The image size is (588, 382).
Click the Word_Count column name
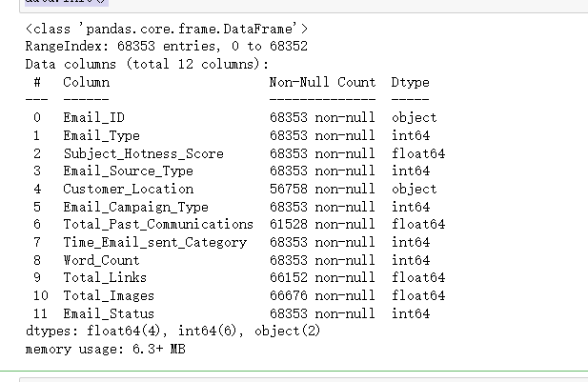click(101, 260)
